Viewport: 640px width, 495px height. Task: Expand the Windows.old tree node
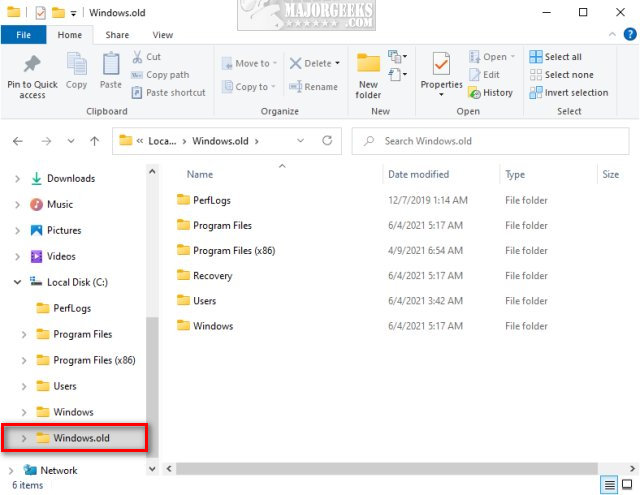pos(24,438)
